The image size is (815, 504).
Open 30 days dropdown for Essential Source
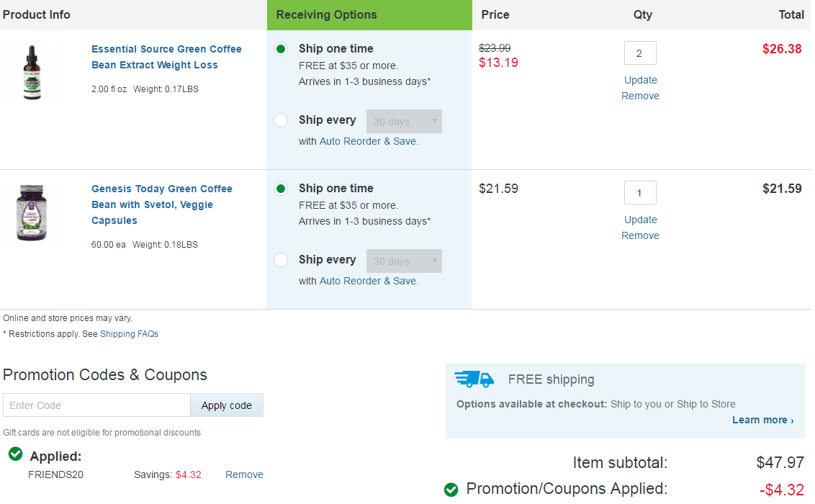click(x=404, y=122)
